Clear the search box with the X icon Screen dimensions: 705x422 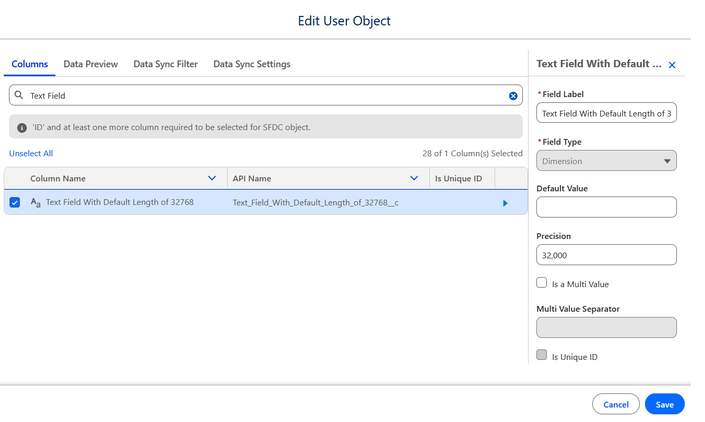tap(513, 96)
